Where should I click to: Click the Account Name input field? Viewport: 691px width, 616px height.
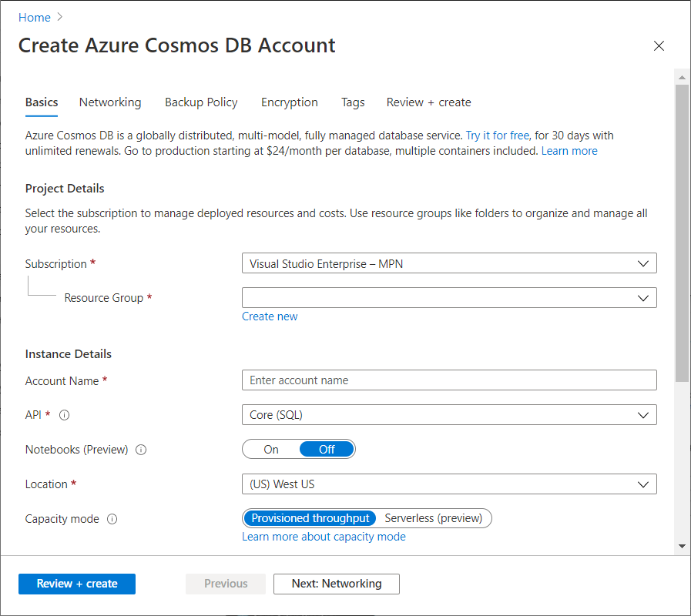coord(449,380)
